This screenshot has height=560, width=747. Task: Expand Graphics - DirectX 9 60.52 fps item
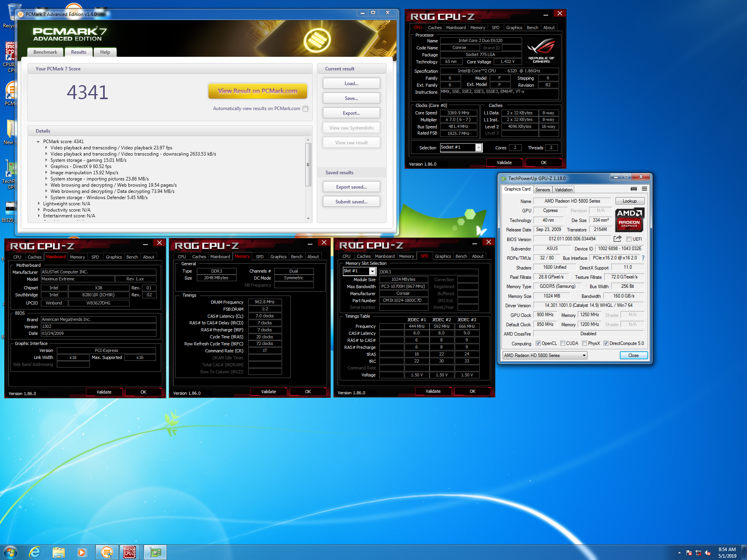[x=46, y=166]
